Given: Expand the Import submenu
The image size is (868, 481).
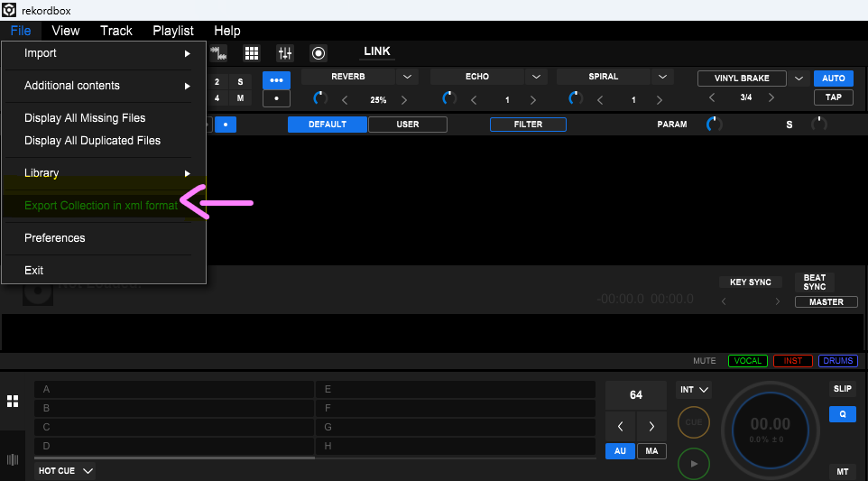Looking at the screenshot, I should (105, 53).
